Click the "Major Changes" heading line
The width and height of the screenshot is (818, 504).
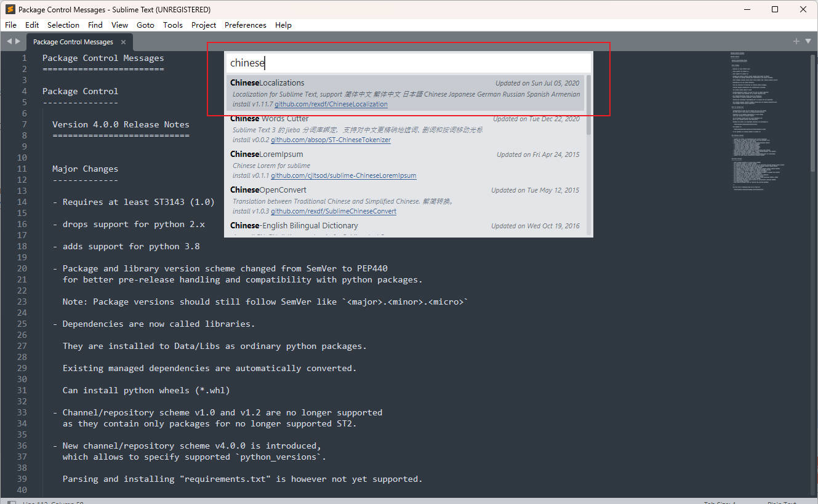85,169
